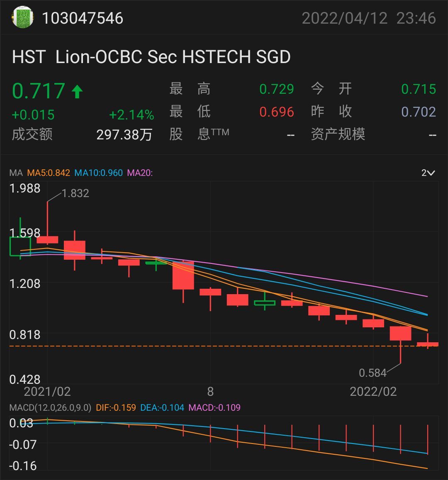
Task: Tap the HST Lion-OCBC Sec HSTECH SGD title
Action: 151,57
